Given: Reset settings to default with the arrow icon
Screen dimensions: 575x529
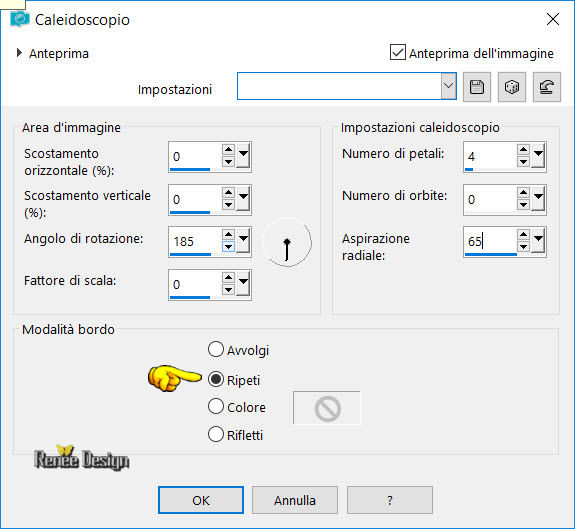Looking at the screenshot, I should click(546, 87).
